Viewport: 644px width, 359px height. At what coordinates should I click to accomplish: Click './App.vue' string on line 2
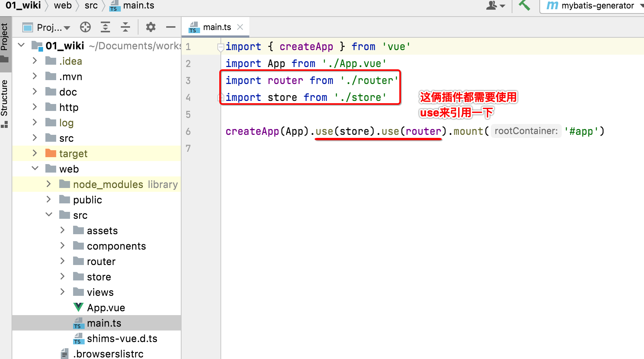coord(355,64)
